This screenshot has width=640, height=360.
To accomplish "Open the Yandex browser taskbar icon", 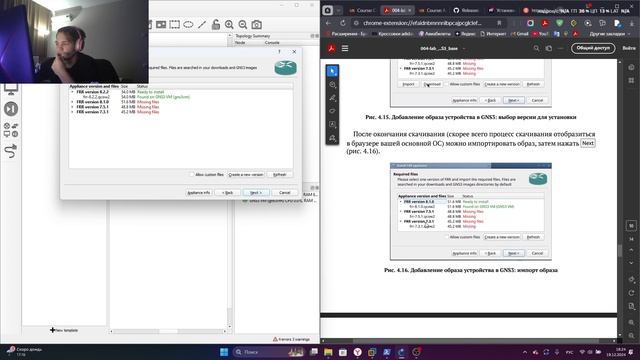I will (358, 352).
